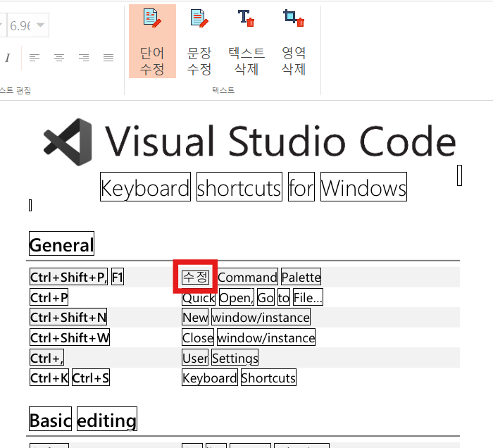Select the word "Quick"
The width and height of the screenshot is (493, 448).
pos(199,297)
